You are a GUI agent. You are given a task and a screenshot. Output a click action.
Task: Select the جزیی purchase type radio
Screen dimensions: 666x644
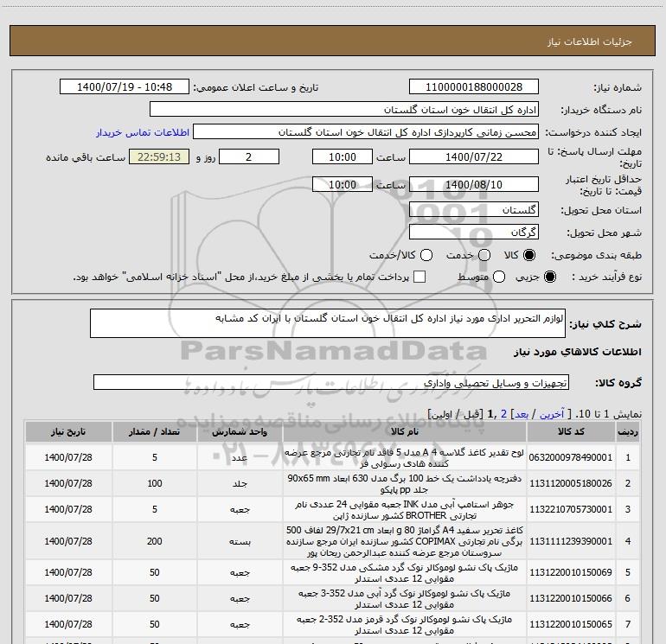click(x=549, y=277)
